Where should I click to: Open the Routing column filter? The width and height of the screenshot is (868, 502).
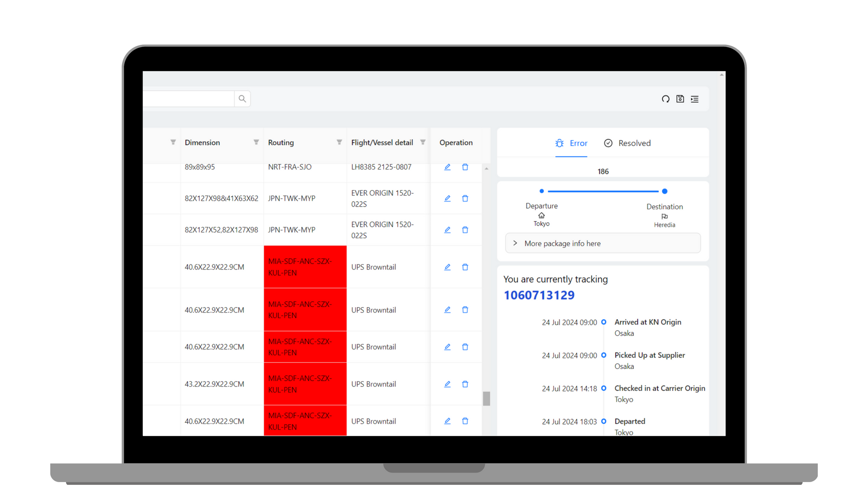[339, 142]
